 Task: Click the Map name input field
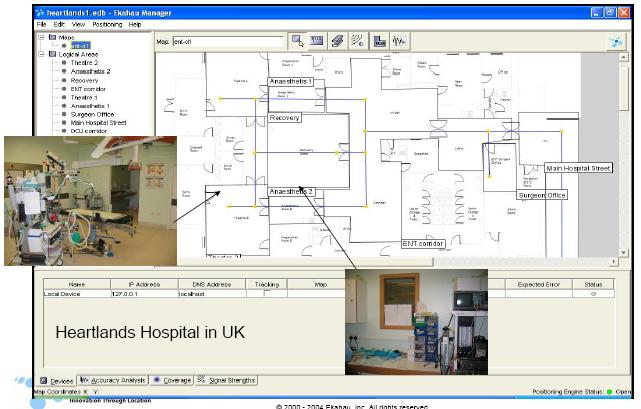pos(228,42)
